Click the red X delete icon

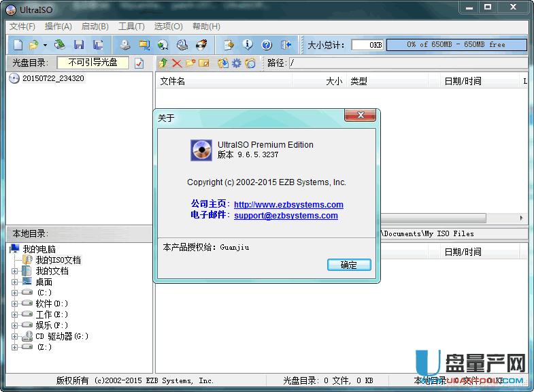coord(177,63)
